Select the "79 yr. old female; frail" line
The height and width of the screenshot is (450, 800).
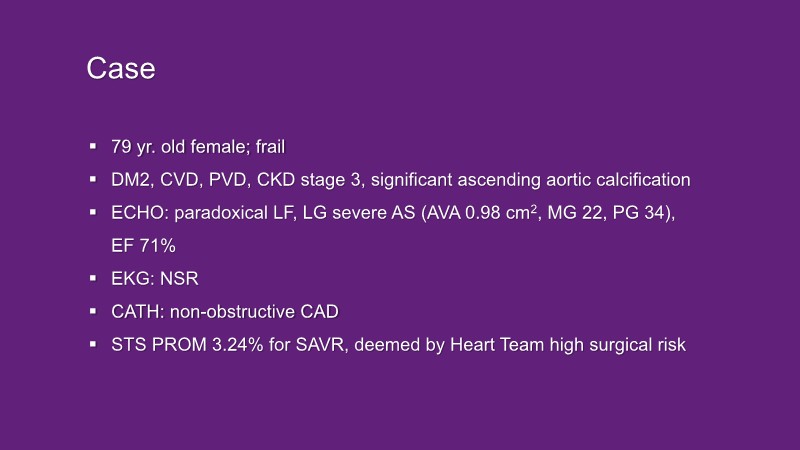point(199,148)
